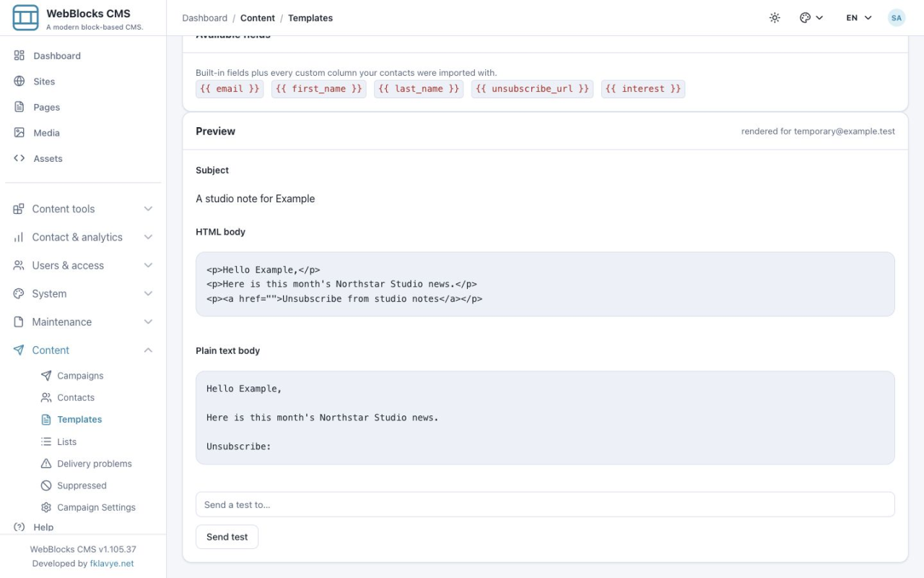Go to Dashboard in the sidebar
Viewport: 924px width, 578px height.
(x=83, y=56)
